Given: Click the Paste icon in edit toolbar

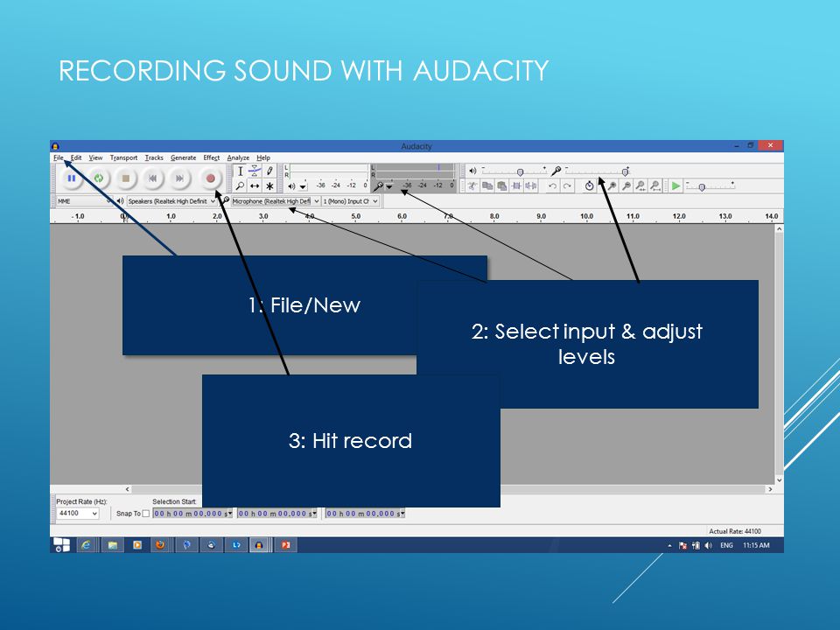Looking at the screenshot, I should tap(502, 185).
